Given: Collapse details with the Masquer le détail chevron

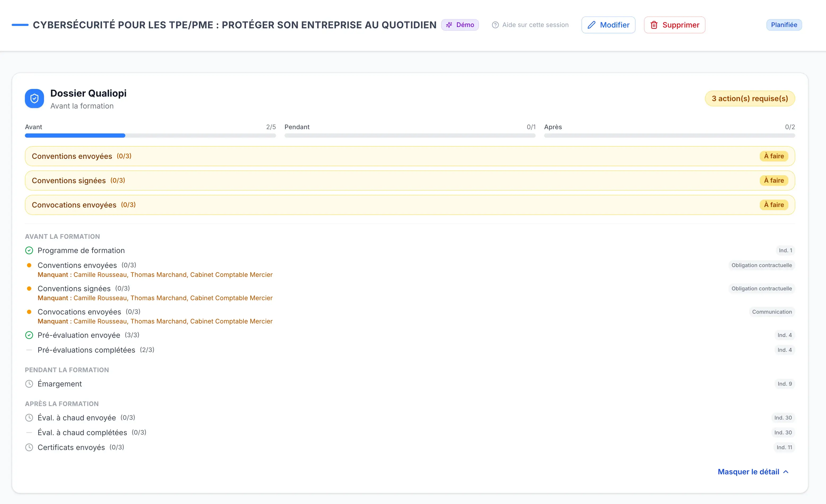Looking at the screenshot, I should 786,472.
